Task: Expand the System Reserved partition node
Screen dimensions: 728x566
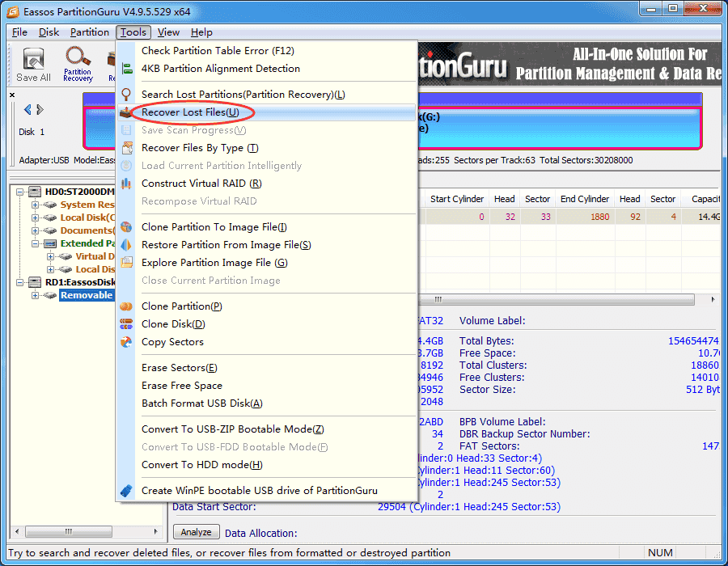Action: 36,205
